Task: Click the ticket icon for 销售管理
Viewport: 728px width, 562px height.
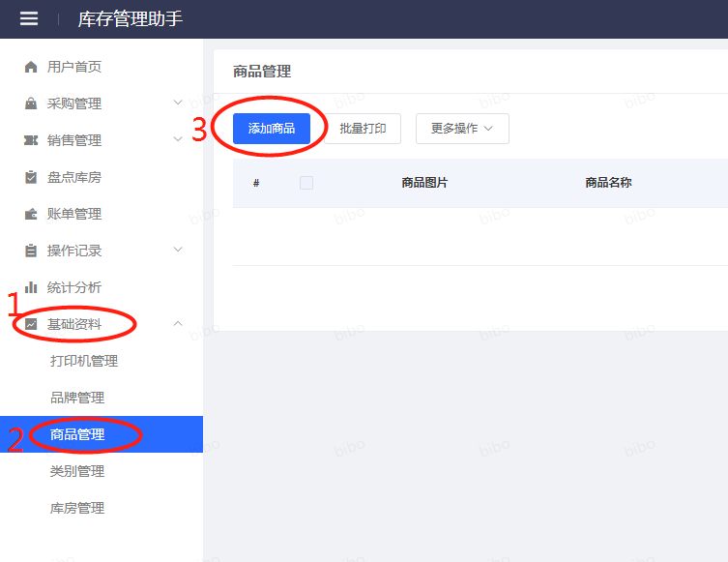Action: (31, 140)
